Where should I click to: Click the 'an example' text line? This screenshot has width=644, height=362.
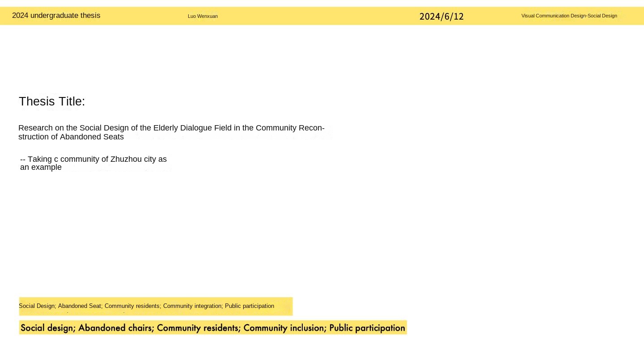point(41,167)
